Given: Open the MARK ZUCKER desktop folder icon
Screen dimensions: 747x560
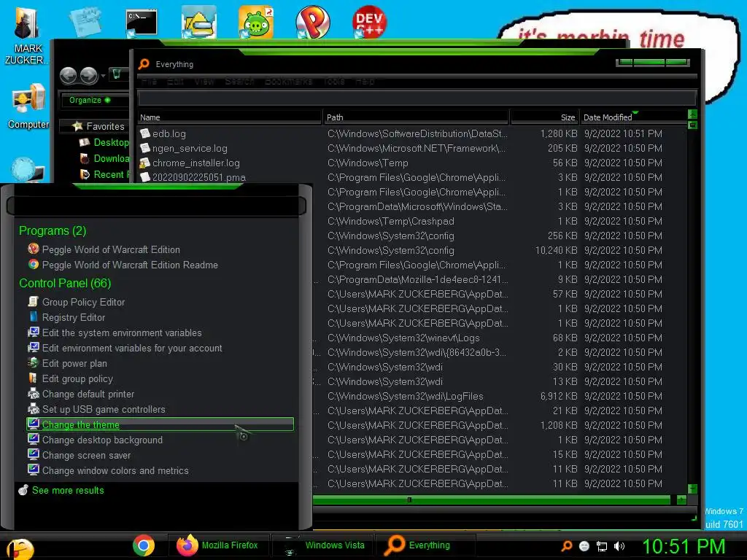Looking at the screenshot, I should pos(26,36).
